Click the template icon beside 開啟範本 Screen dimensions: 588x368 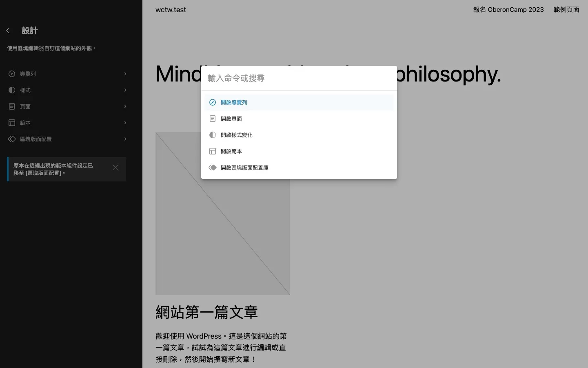pos(213,151)
